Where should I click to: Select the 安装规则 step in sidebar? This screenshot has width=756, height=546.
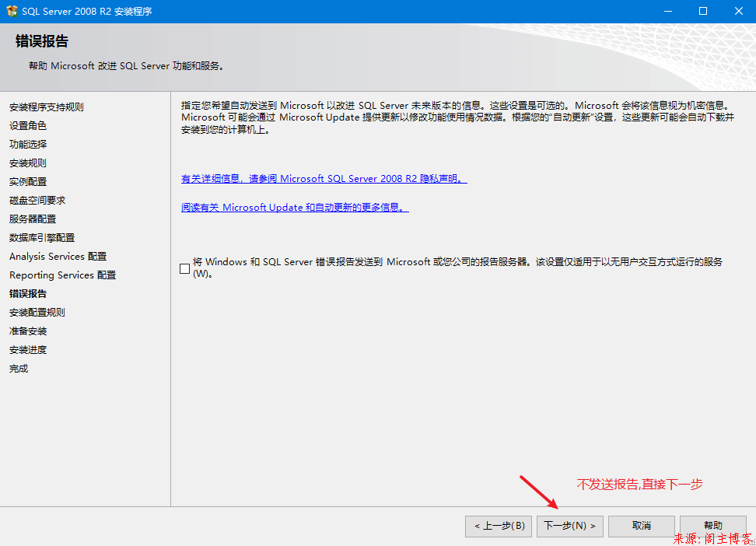pyautogui.click(x=28, y=163)
